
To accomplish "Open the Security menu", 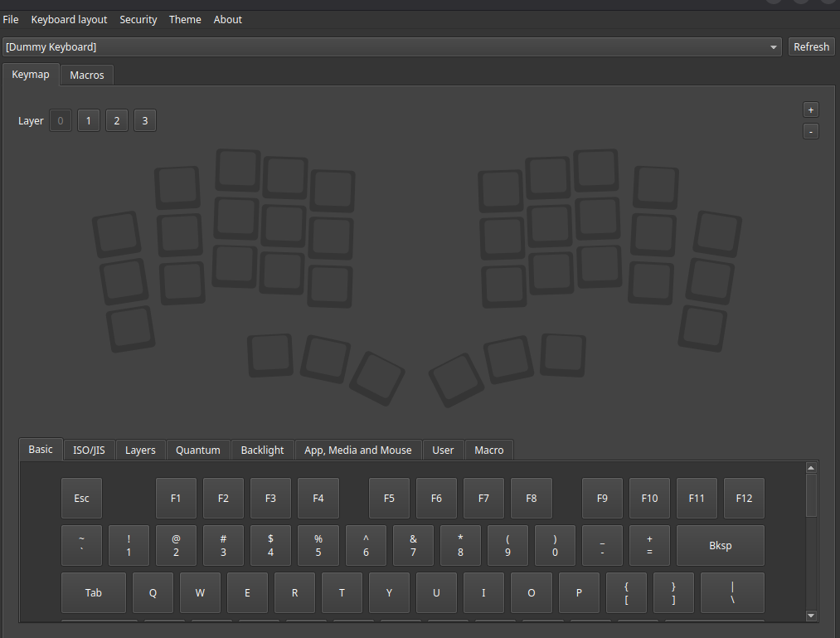I will pyautogui.click(x=138, y=19).
